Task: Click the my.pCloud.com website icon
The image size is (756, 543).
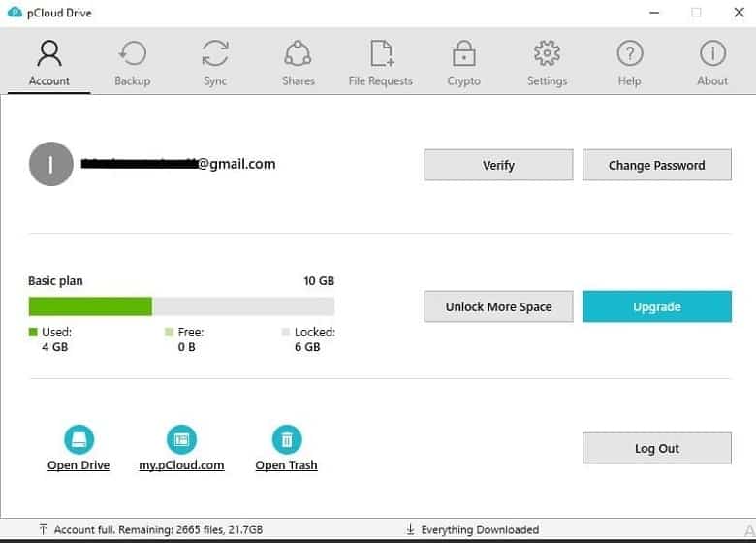Action: [x=181, y=439]
